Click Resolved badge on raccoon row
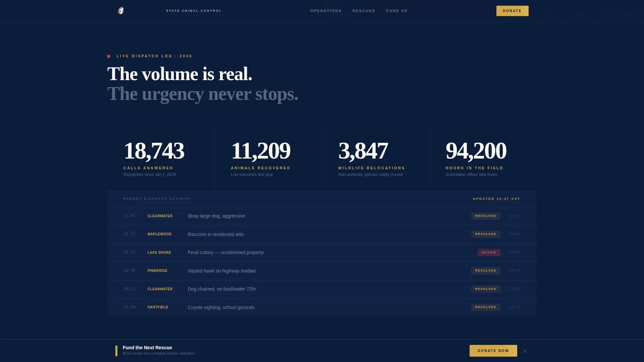Viewport: 644px width, 362px height. pos(486,234)
